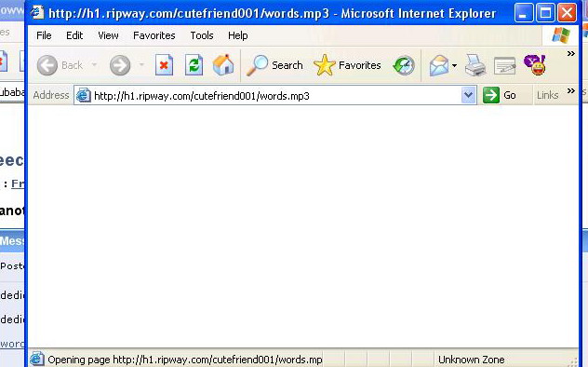588x367 pixels.
Task: Open the address bar URL dropdown
Action: pyautogui.click(x=468, y=95)
